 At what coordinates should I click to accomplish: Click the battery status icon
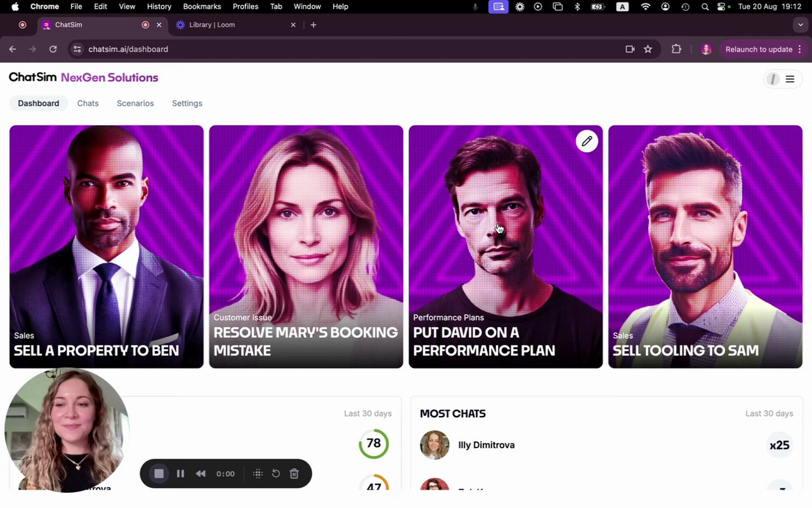click(598, 6)
